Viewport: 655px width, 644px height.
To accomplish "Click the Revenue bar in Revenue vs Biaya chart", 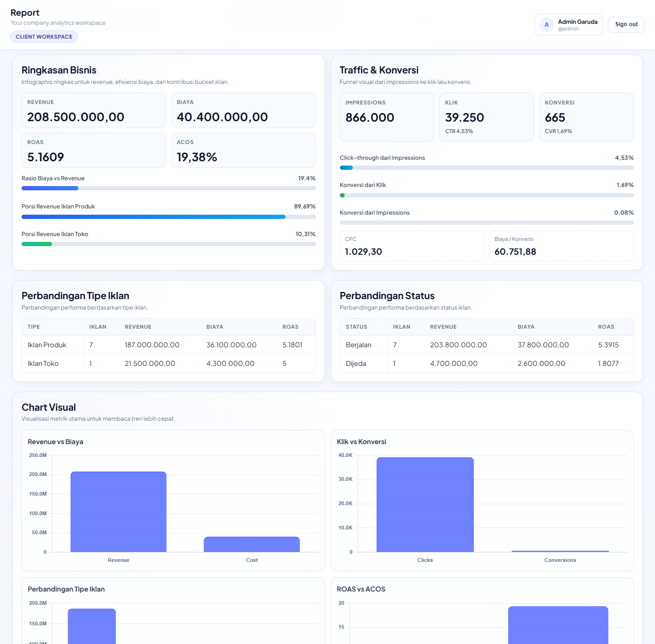I will (118, 512).
